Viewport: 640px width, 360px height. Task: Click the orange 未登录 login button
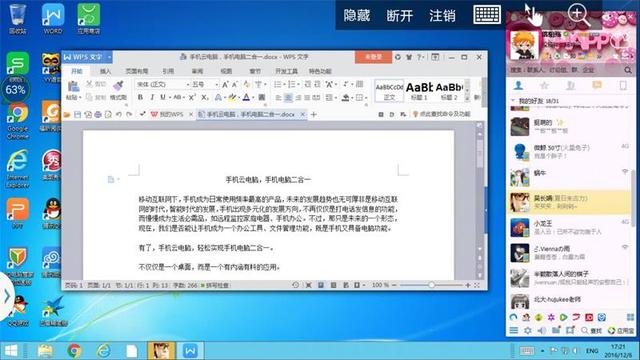373,57
